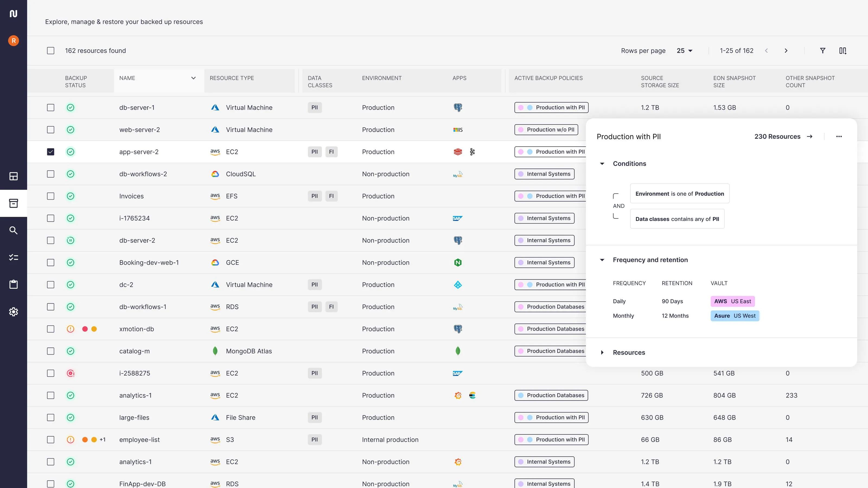Open Production w/o PII policy on web-server-2
The image size is (868, 488).
coord(546,130)
